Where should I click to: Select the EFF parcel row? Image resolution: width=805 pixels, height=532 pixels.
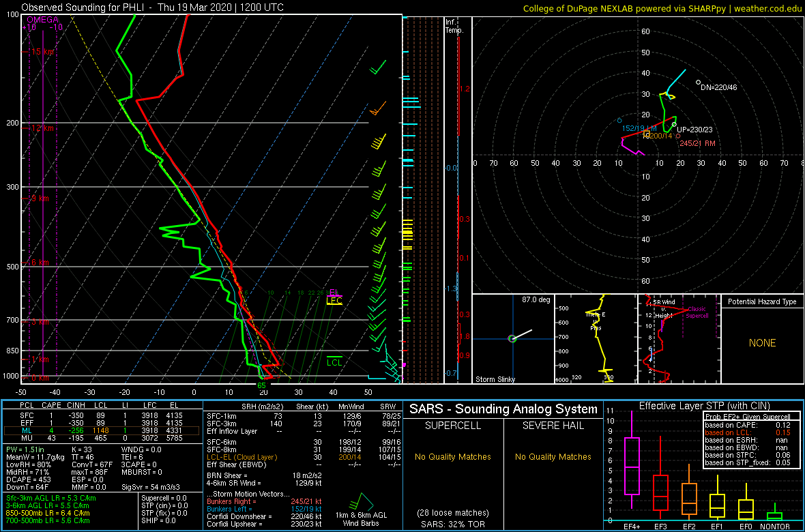(x=103, y=422)
